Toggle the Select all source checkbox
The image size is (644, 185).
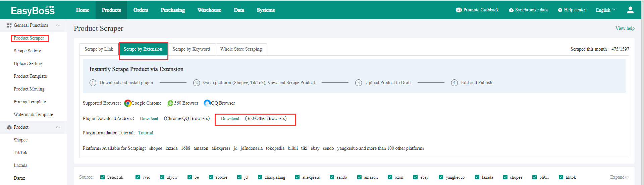[103, 177]
